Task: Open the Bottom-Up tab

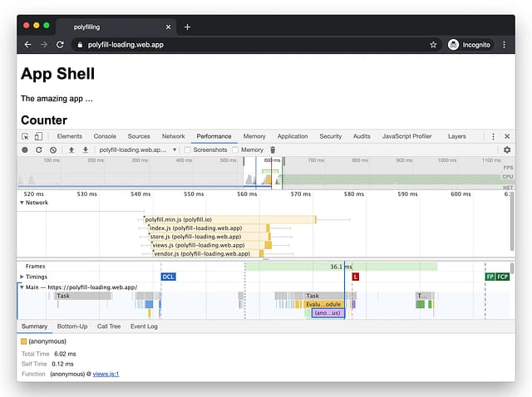Action: (x=72, y=326)
